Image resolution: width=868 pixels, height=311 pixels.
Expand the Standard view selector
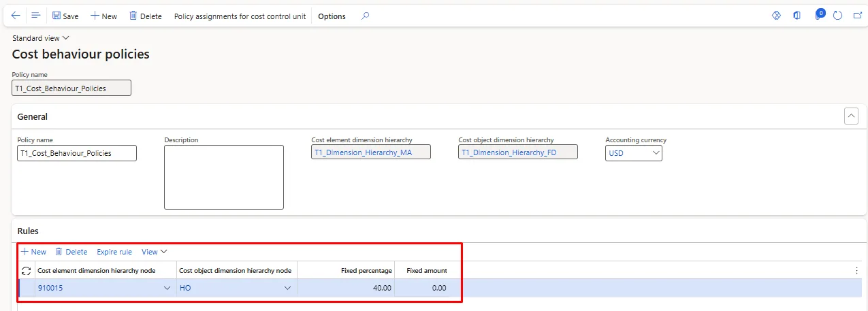pyautogui.click(x=41, y=38)
